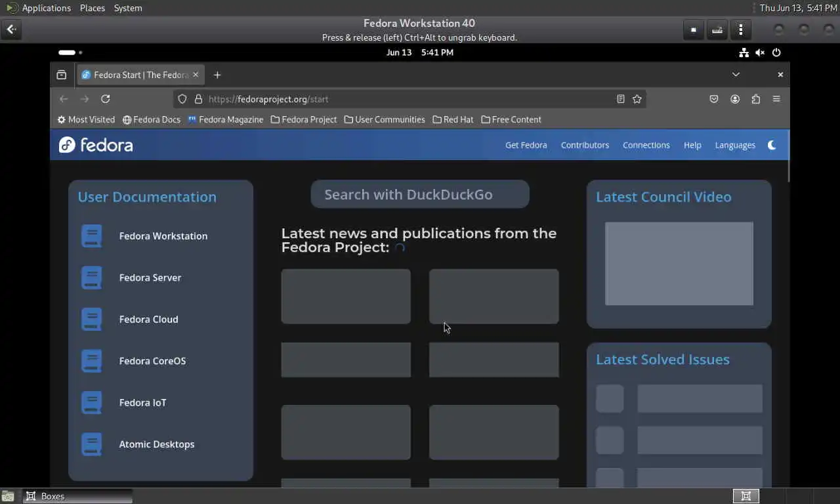Click the guest network status icon
This screenshot has height=504, width=840.
click(744, 52)
